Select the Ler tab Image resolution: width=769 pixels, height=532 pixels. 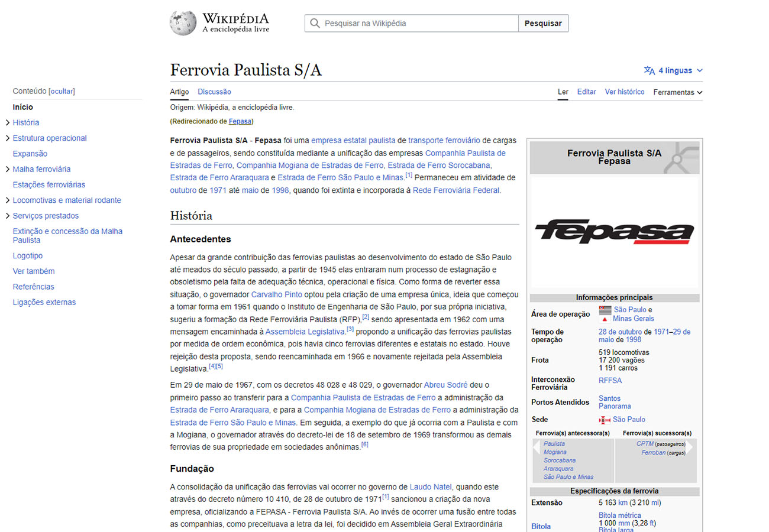[563, 92]
